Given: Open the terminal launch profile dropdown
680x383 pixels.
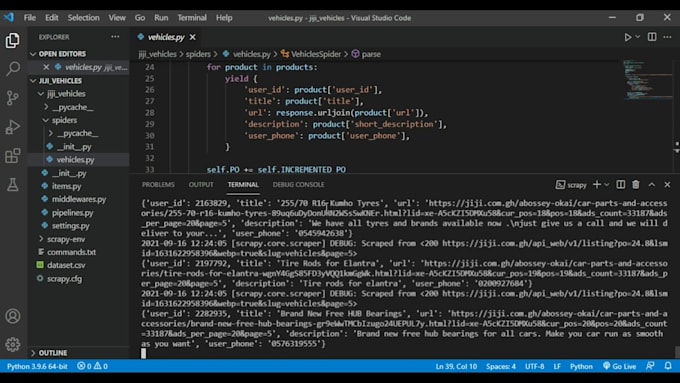Looking at the screenshot, I should [607, 184].
